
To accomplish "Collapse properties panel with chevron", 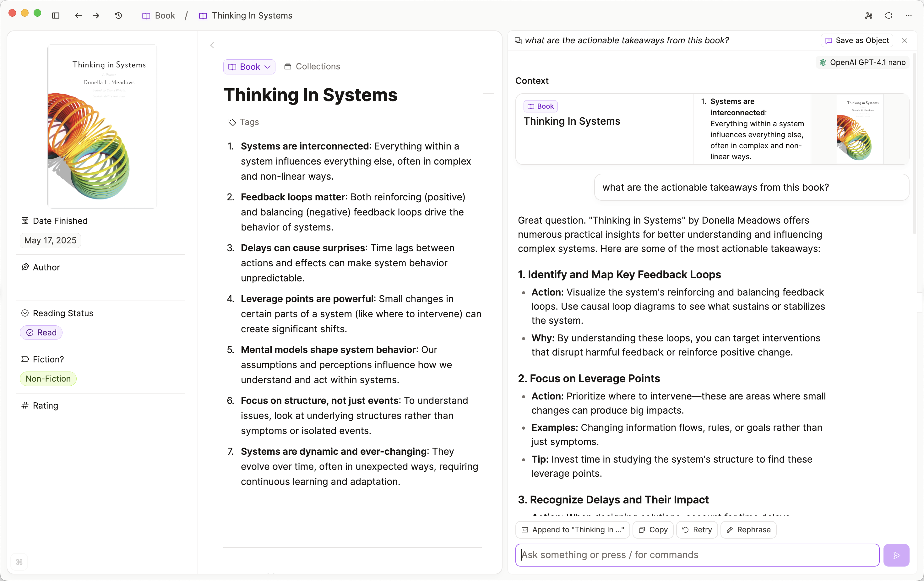I will (x=212, y=45).
